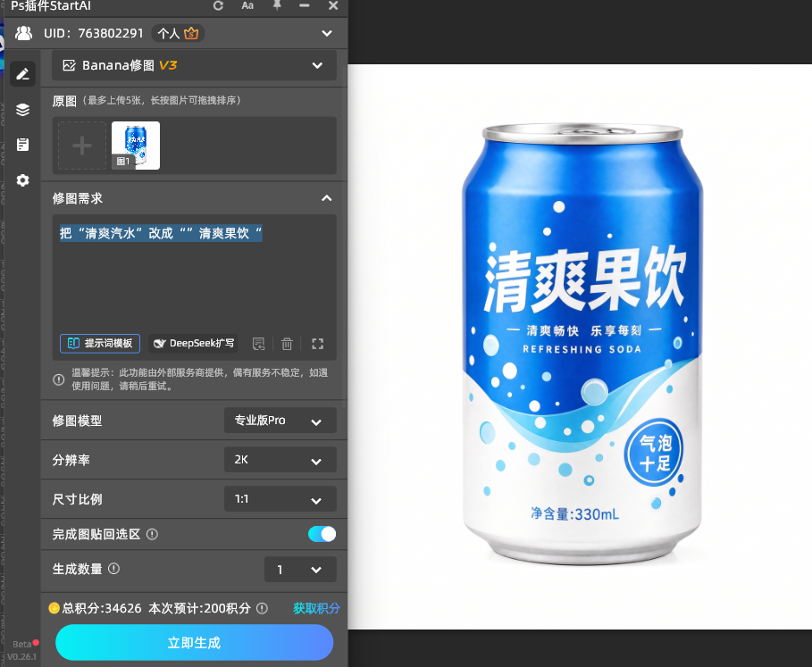812x667 pixels.
Task: Click the DeepSeek扩写 button
Action: click(x=194, y=344)
